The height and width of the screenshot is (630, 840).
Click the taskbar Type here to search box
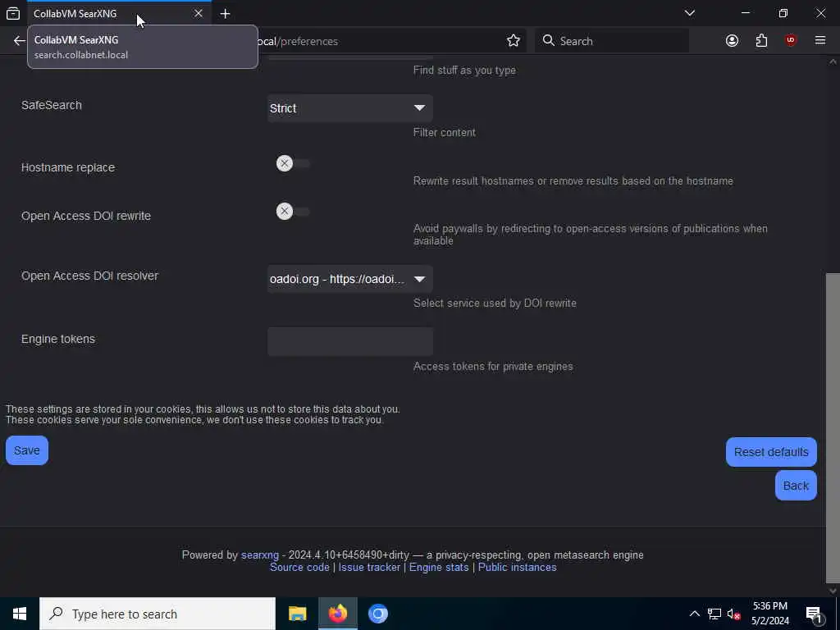[x=157, y=614]
